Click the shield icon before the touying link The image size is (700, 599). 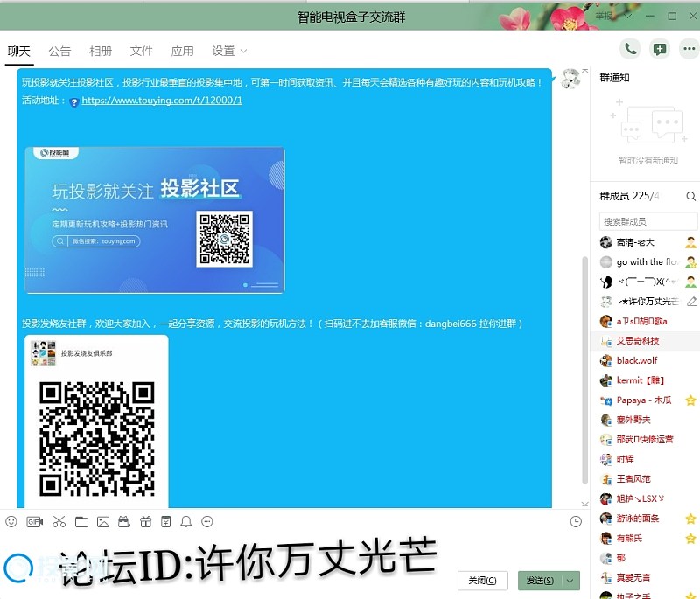click(x=74, y=102)
